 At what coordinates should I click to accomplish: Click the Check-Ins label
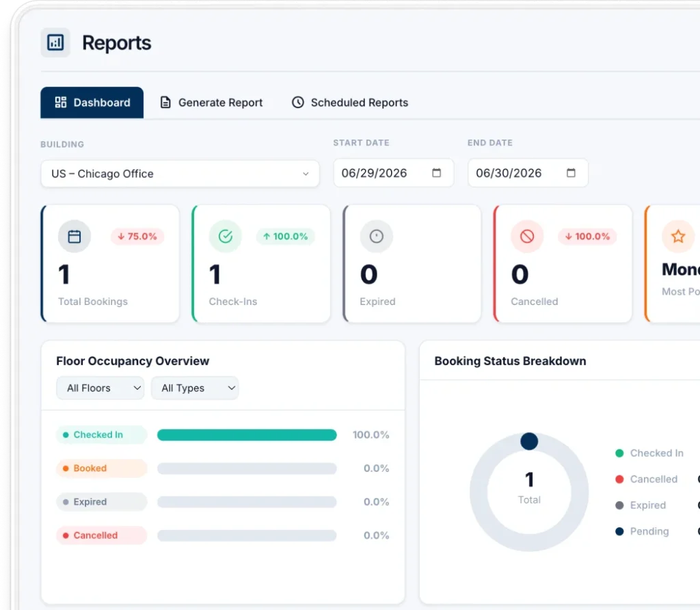tap(233, 302)
